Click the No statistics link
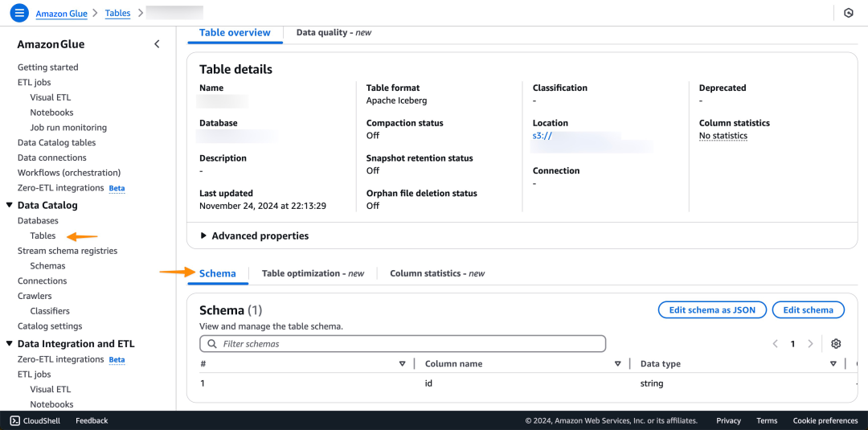 [x=723, y=136]
